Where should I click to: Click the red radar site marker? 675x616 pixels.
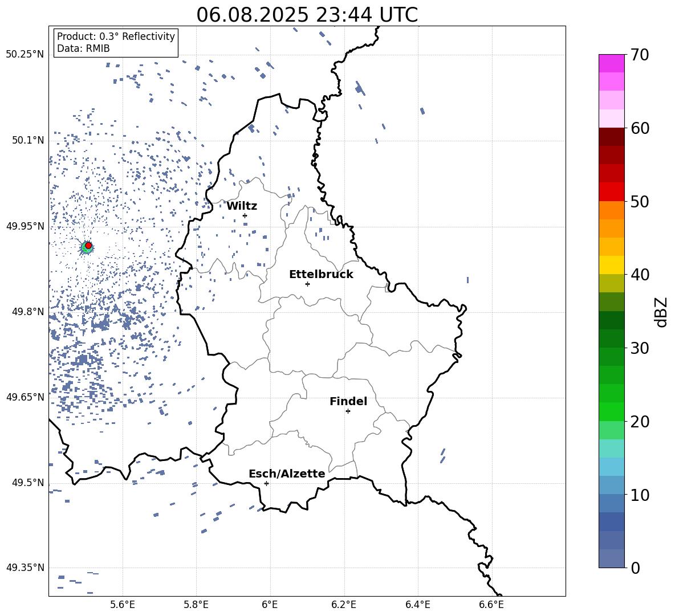point(88,246)
